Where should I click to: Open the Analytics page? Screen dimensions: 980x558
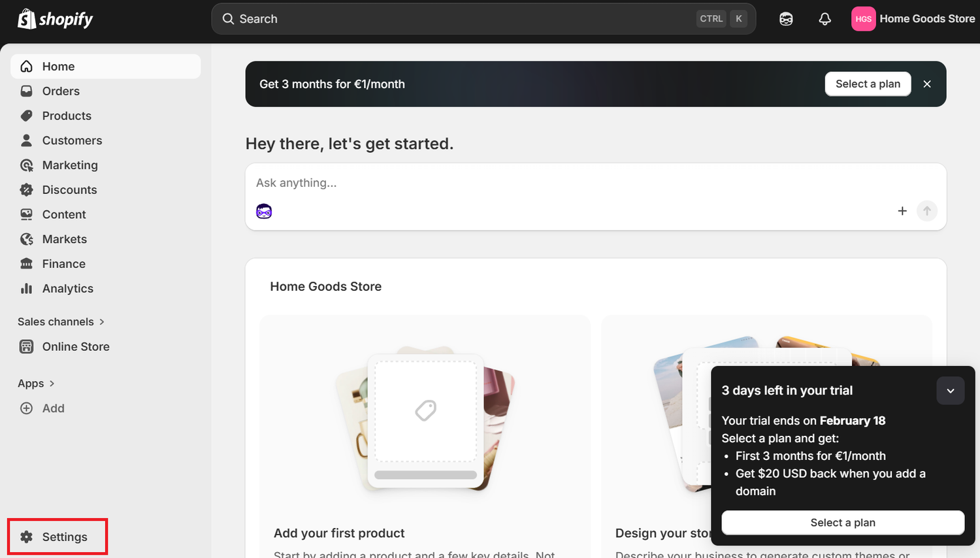coord(67,289)
